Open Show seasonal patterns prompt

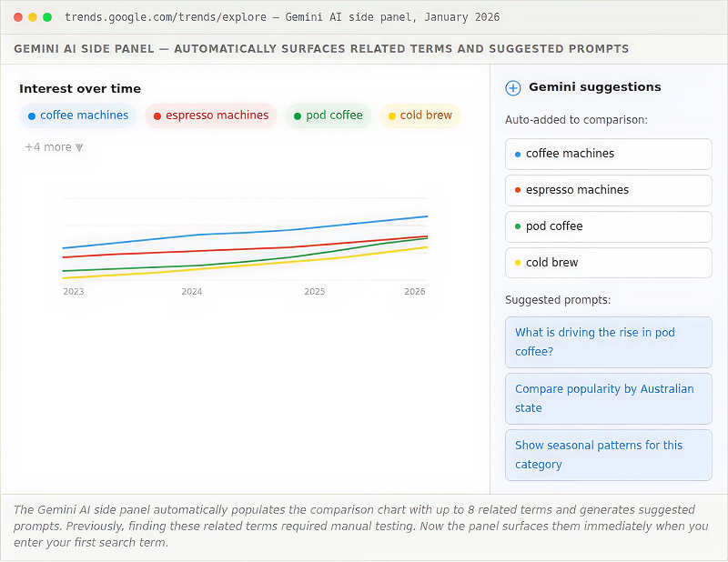[608, 455]
